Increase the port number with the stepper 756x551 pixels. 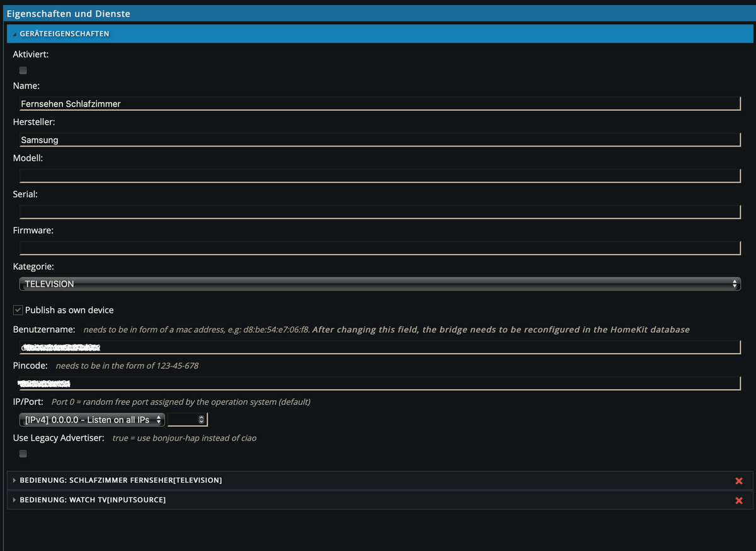pos(202,417)
